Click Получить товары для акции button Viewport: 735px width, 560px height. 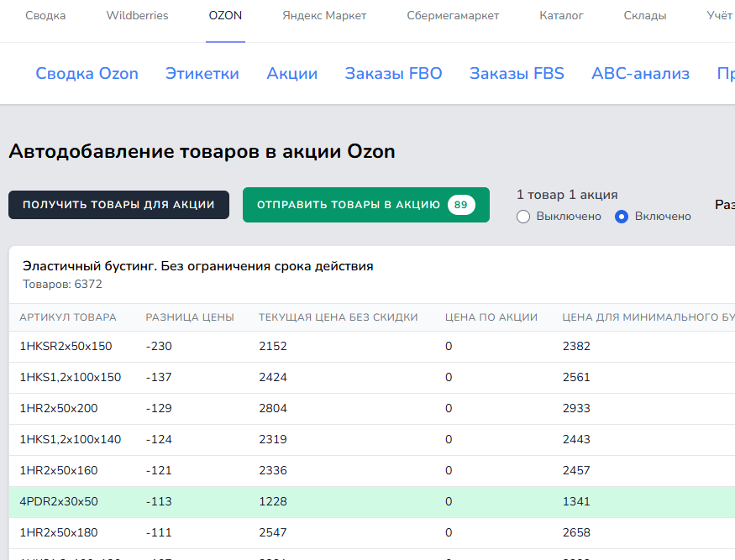tap(118, 205)
